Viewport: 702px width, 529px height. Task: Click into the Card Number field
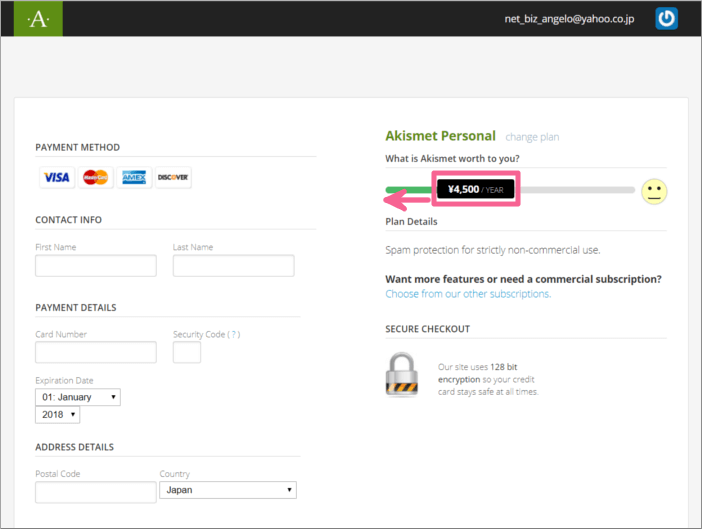[96, 352]
